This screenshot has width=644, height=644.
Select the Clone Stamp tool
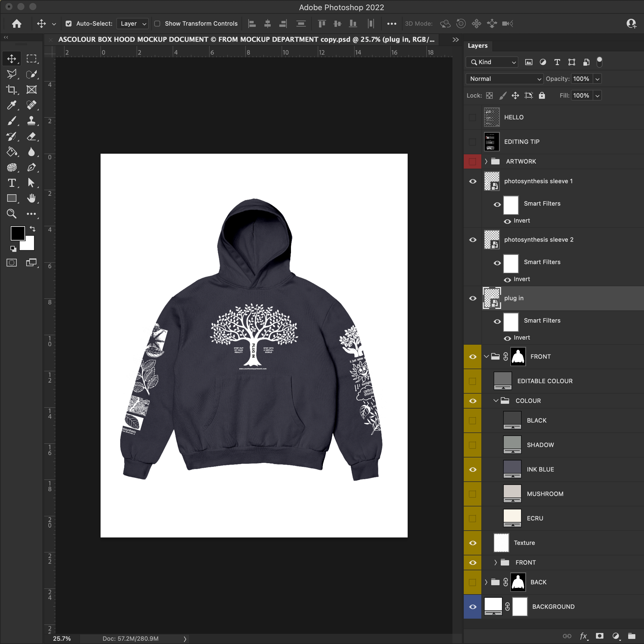tap(31, 120)
